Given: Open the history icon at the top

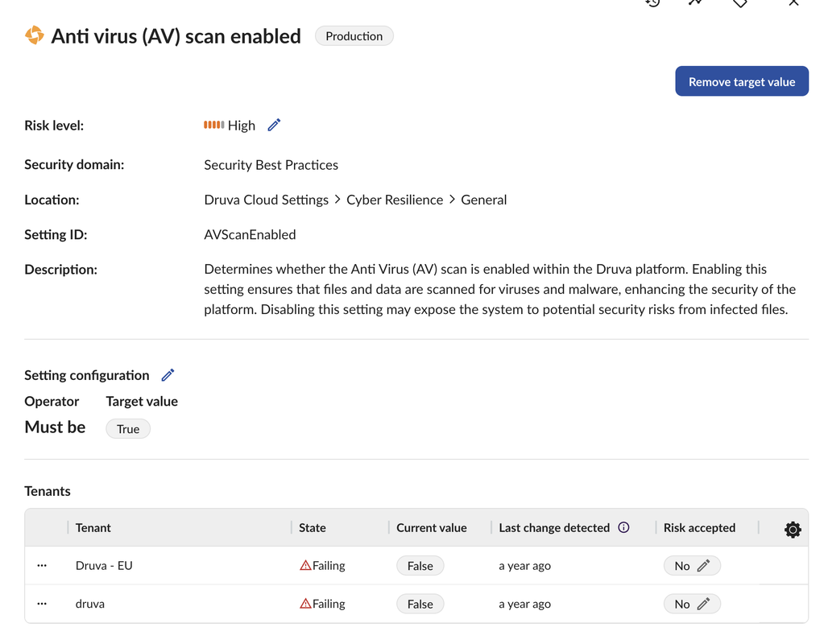Looking at the screenshot, I should click(652, 2).
